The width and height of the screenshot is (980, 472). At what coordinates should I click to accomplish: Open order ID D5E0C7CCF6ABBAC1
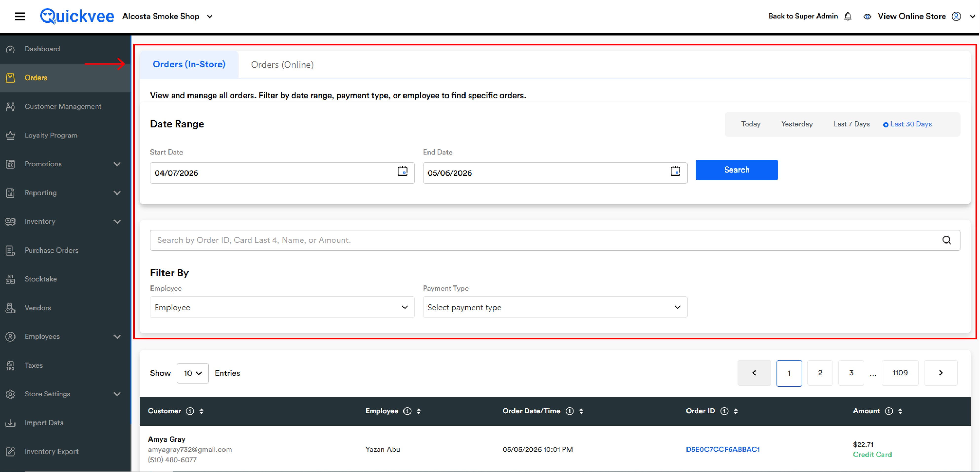(722, 449)
